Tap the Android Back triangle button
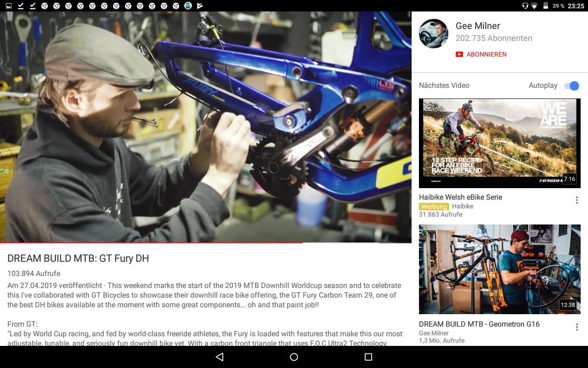This screenshot has width=588, height=368. tap(220, 357)
